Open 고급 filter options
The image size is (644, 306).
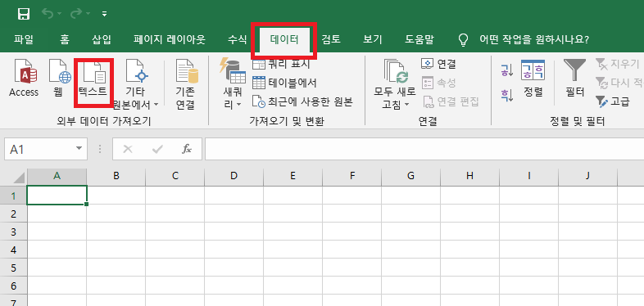612,101
